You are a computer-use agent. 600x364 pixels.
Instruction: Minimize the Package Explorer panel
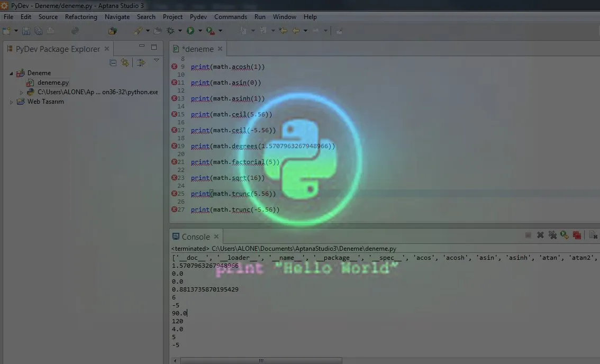(x=142, y=47)
